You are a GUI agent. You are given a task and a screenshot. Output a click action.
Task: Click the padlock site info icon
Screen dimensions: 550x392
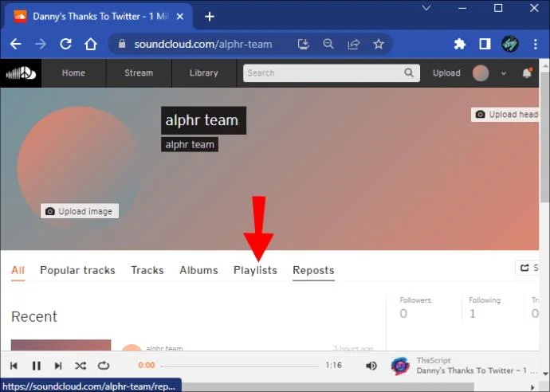(x=122, y=44)
